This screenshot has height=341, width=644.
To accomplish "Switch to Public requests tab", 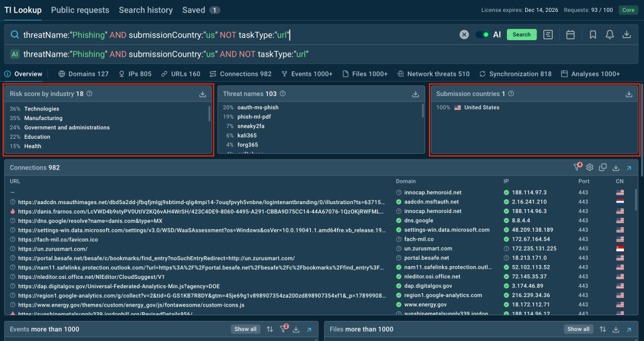I will pyautogui.click(x=80, y=10).
